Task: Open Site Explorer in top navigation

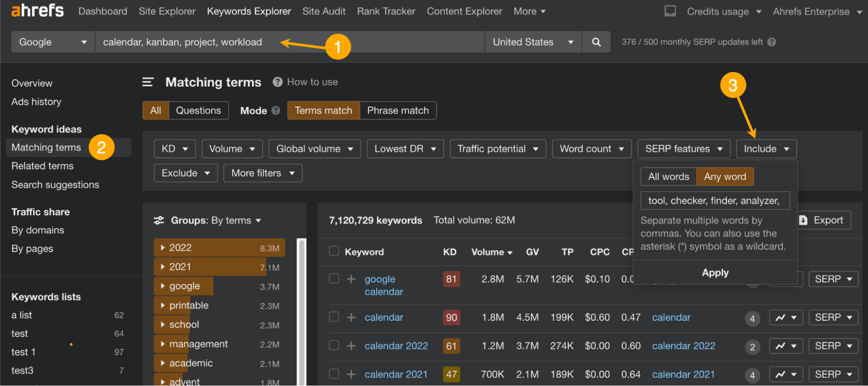Action: [167, 11]
